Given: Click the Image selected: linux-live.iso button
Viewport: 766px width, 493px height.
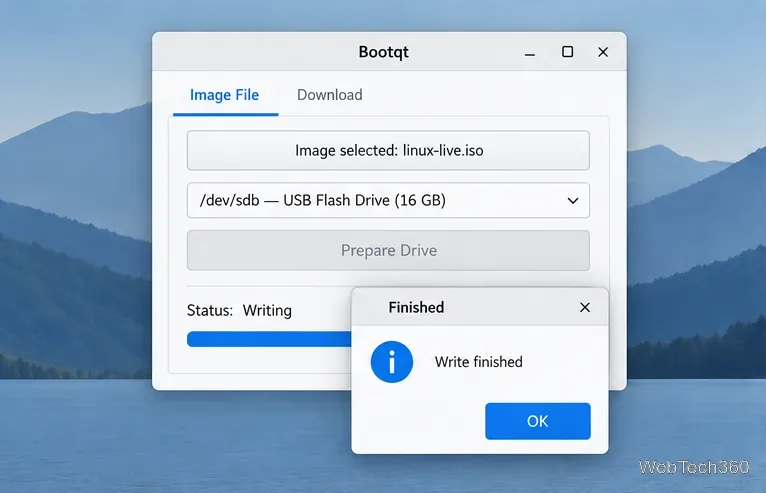Looking at the screenshot, I should (x=388, y=150).
